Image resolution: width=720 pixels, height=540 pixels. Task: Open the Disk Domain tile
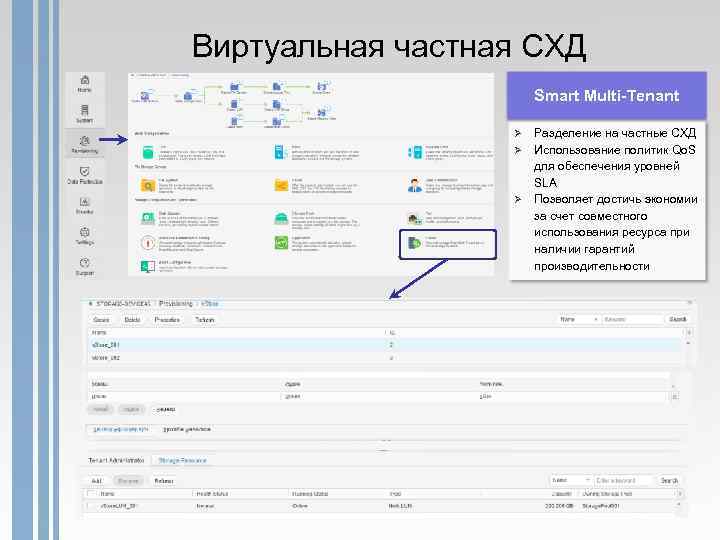(x=180, y=219)
